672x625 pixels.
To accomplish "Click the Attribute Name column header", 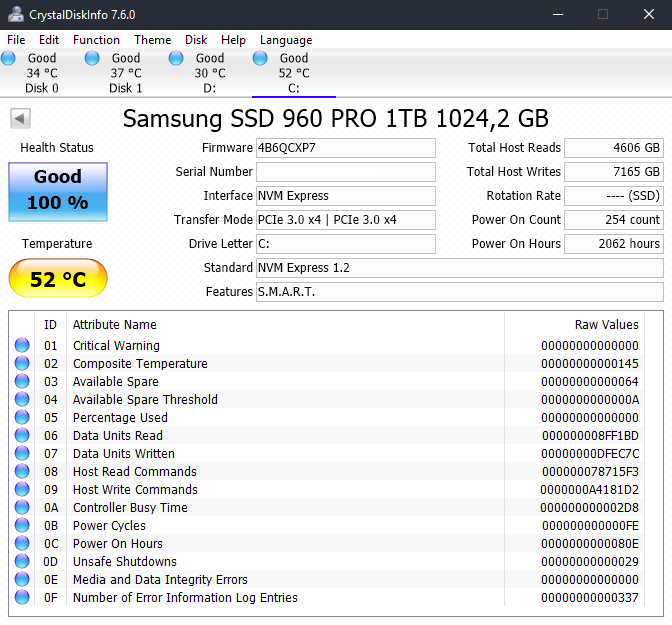I will click(114, 325).
